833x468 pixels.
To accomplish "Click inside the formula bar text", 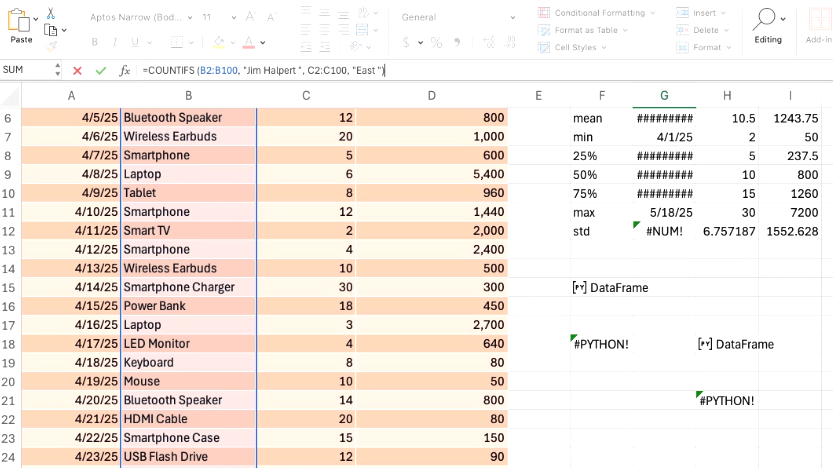I will (x=264, y=70).
